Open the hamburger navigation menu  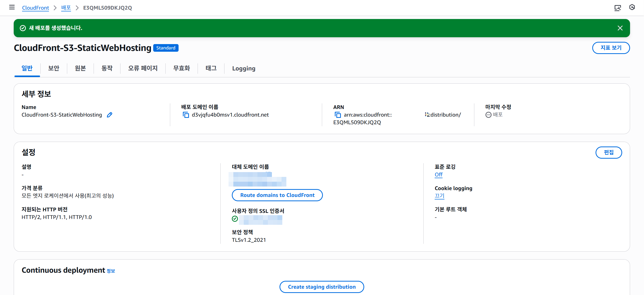(x=12, y=7)
